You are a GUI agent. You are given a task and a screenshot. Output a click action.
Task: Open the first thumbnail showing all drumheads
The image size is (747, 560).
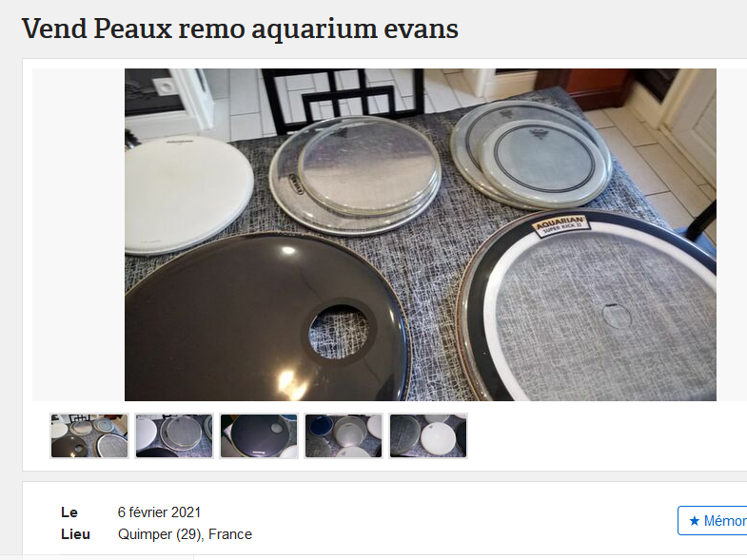coord(89,435)
